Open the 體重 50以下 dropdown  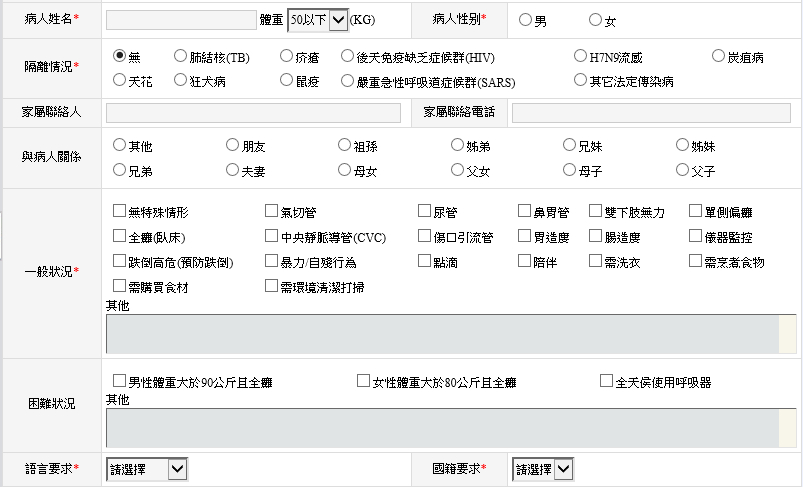[317, 20]
